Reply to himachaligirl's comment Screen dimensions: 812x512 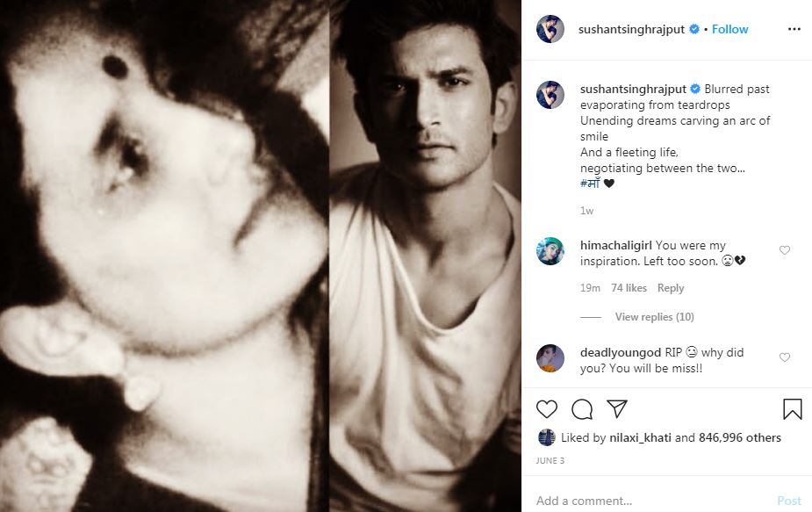(x=671, y=287)
